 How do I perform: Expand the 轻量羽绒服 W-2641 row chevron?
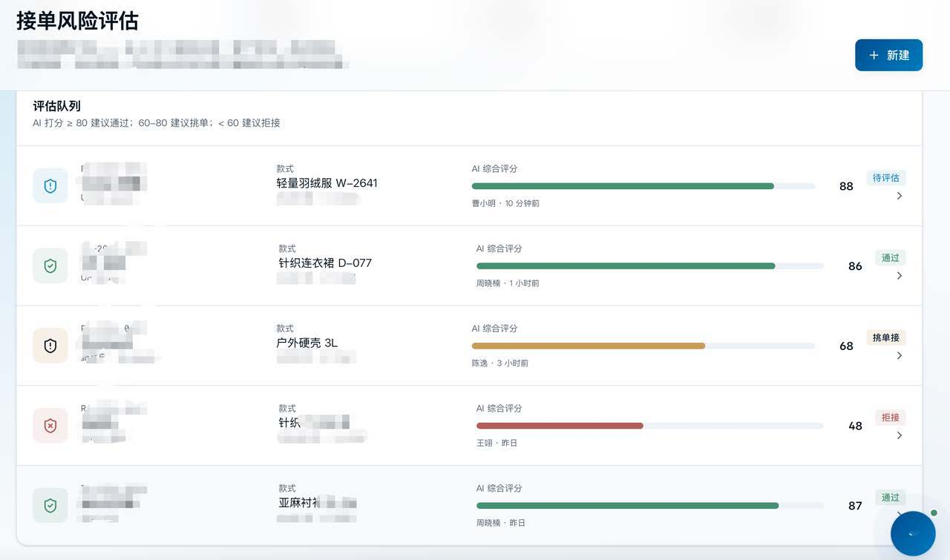900,196
